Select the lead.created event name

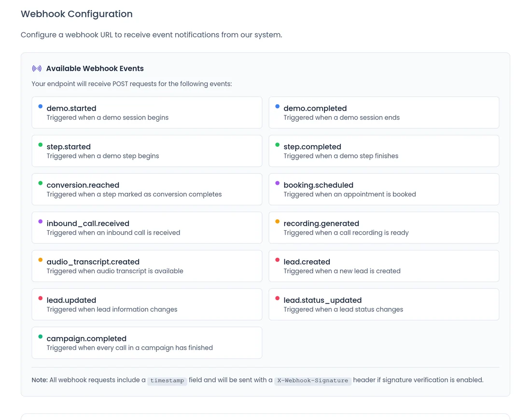(x=307, y=262)
